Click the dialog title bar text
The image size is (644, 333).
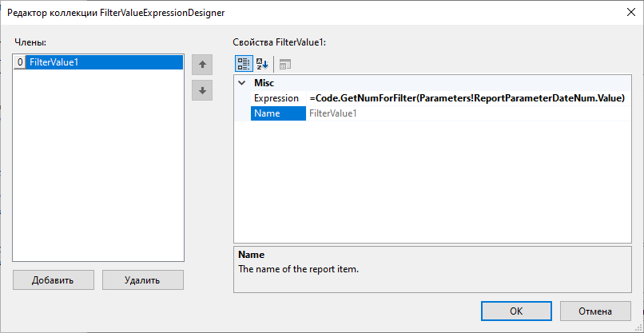click(117, 13)
